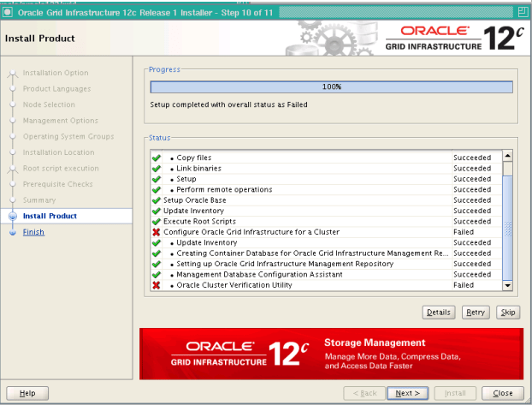This screenshot has width=532, height=405.
Task: Select the Configure Oracle Grid Infrastructure for a Cluster row
Action: point(326,232)
